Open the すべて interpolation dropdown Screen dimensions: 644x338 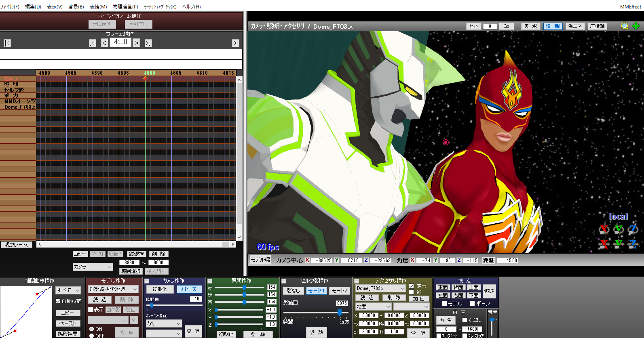point(68,290)
